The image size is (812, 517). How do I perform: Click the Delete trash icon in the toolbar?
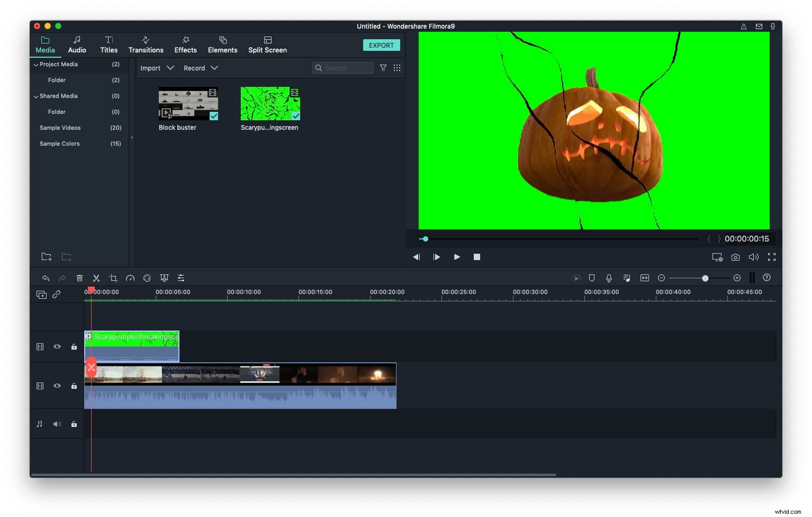coord(79,278)
